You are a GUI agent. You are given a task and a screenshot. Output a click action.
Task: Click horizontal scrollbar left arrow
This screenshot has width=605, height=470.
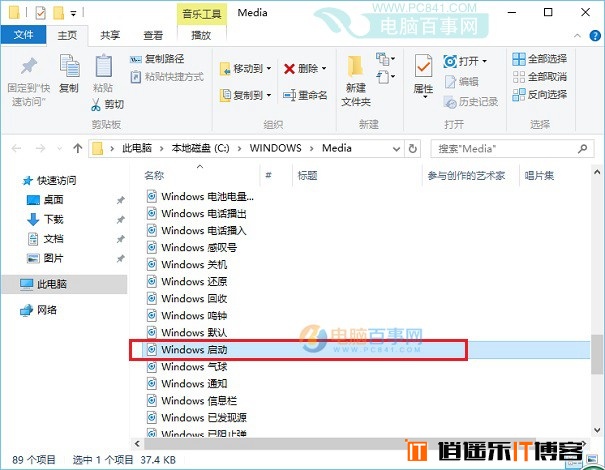click(137, 444)
